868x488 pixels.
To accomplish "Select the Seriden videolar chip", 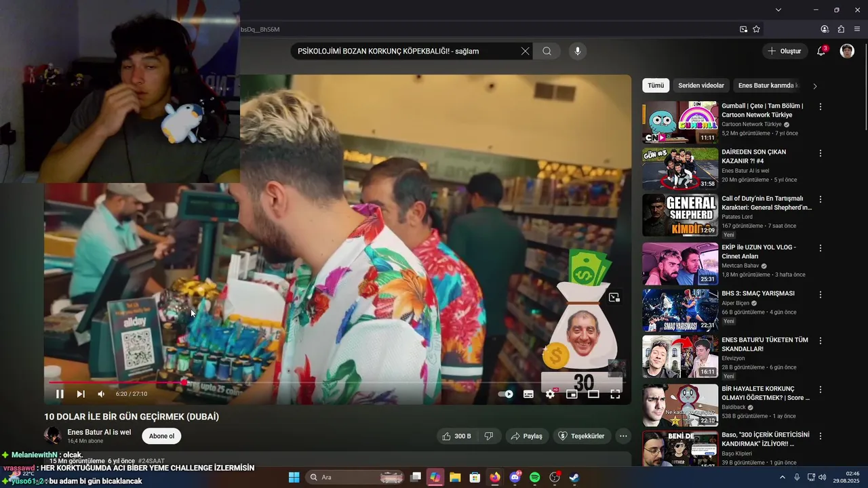I will click(x=701, y=85).
